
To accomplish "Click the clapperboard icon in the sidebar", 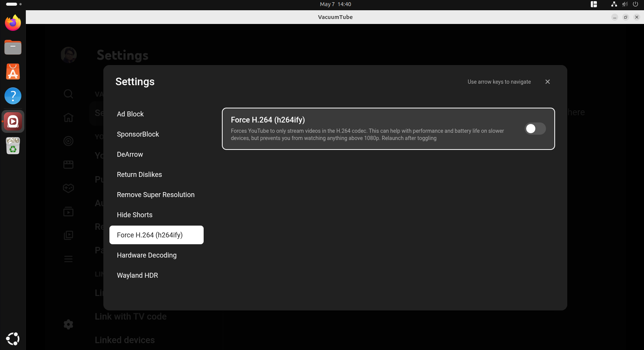I will 68,165.
